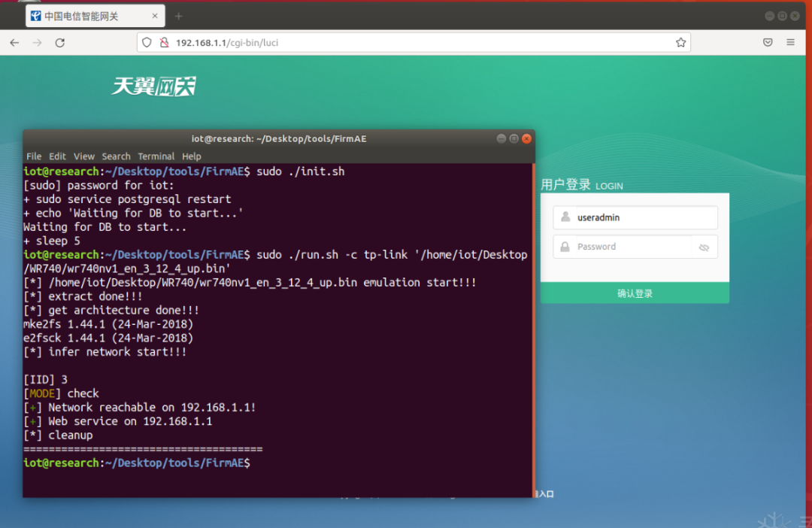
Task: Open the terminal File menu
Action: (x=34, y=156)
